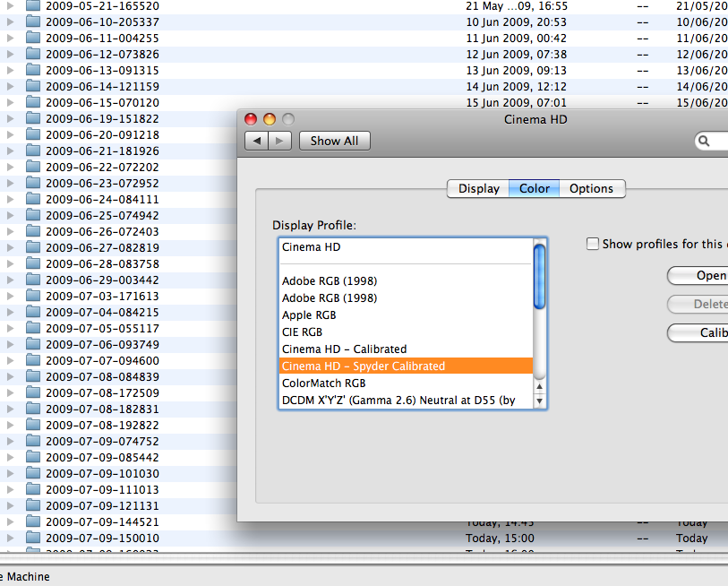Viewport: 728px width, 586px height.
Task: Select the 2009-07-05-055117 folder name
Action: [102, 329]
